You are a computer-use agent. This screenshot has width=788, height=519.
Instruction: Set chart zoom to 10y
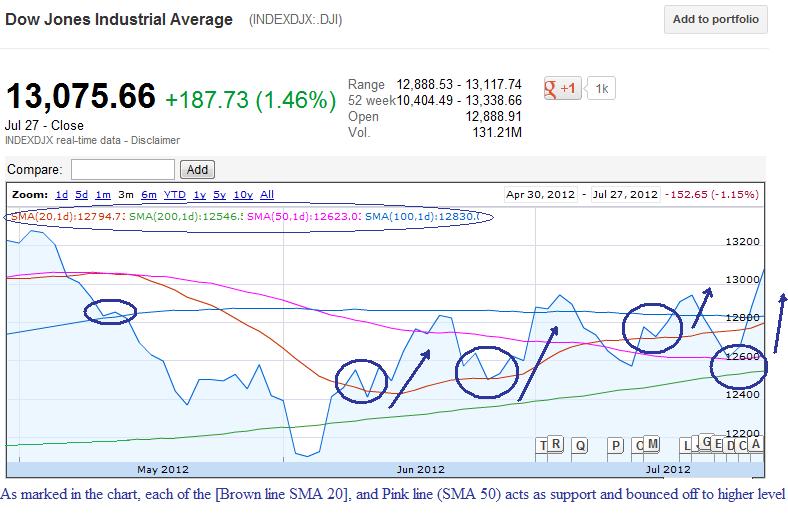[243, 195]
